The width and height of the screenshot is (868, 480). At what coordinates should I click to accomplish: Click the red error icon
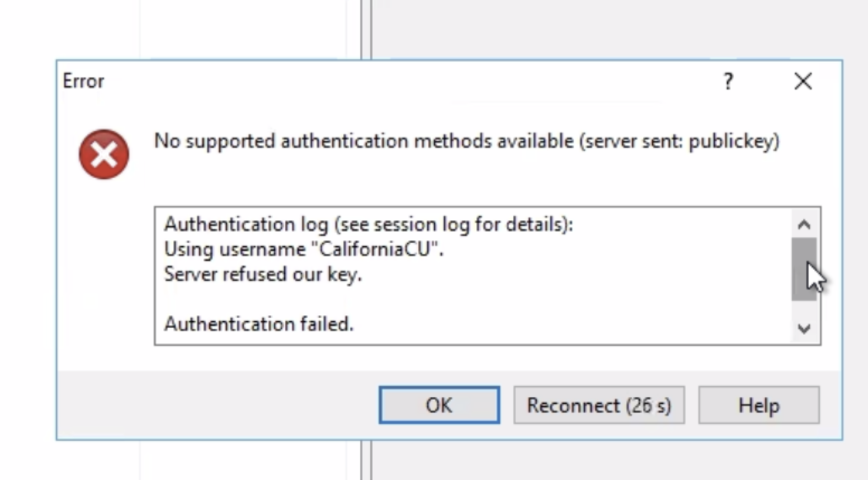click(x=104, y=154)
